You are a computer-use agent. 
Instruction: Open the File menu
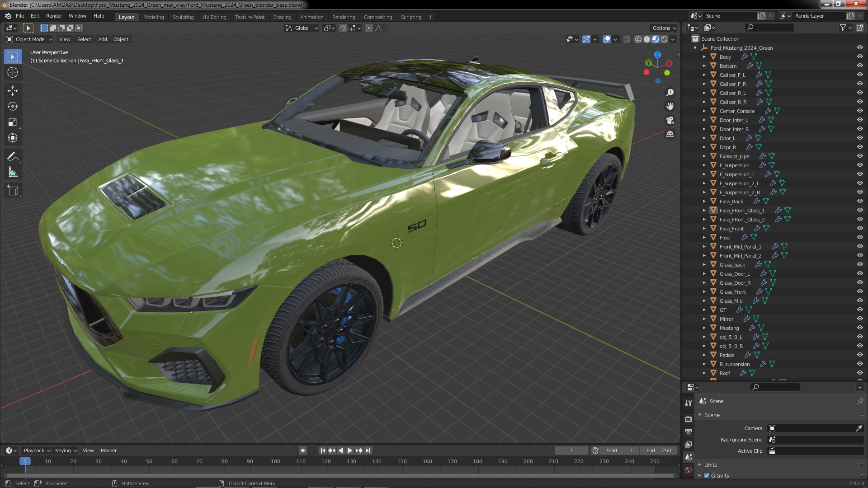(20, 16)
